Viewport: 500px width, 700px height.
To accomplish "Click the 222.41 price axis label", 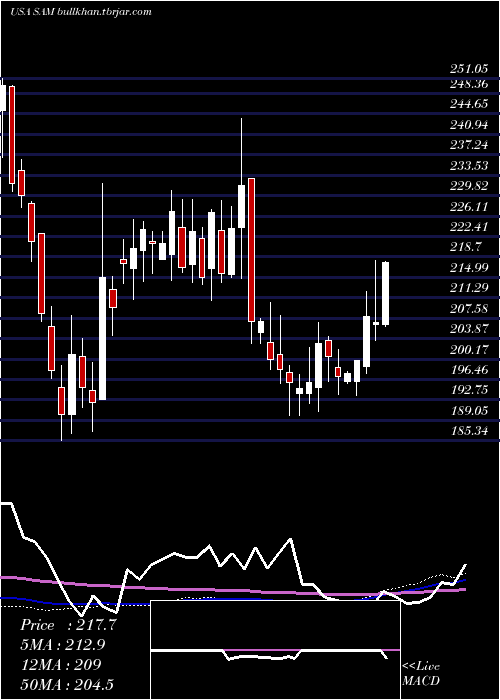I will [468, 226].
